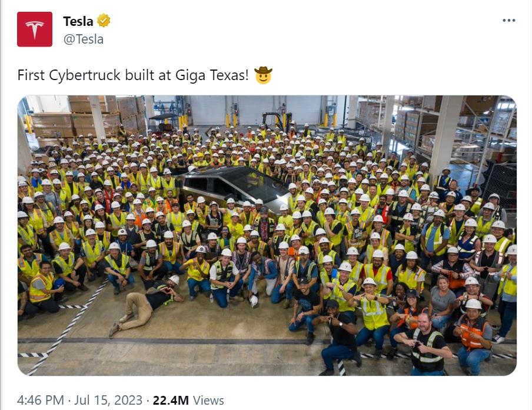
Task: Click the cowboy hat emoji
Action: pyautogui.click(x=263, y=75)
